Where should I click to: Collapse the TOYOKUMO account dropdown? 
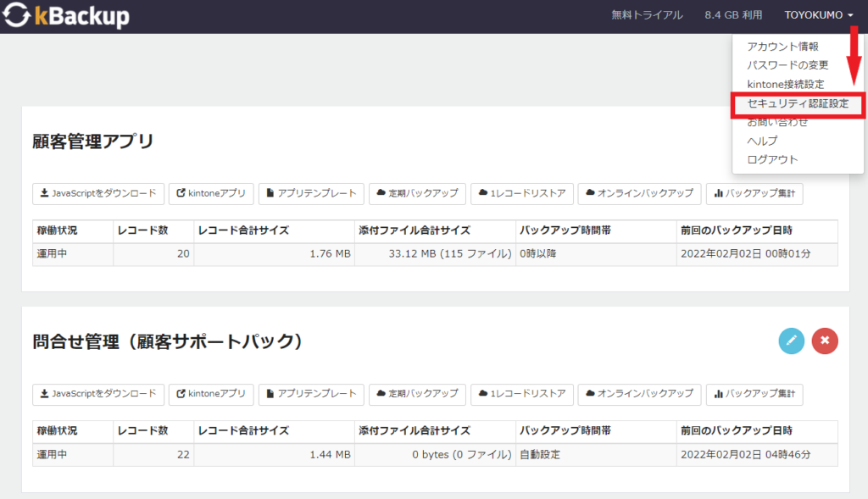point(818,15)
